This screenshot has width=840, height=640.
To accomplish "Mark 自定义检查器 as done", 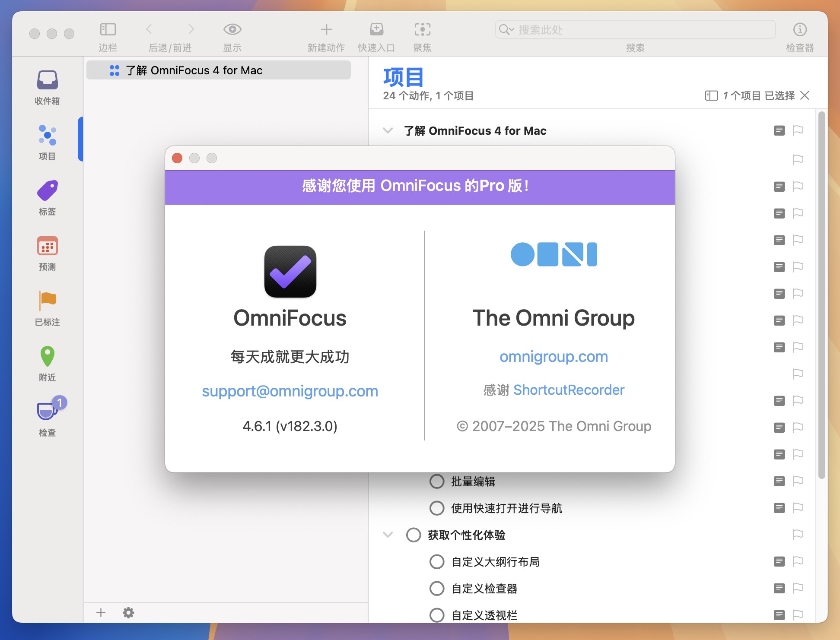I will (x=436, y=588).
